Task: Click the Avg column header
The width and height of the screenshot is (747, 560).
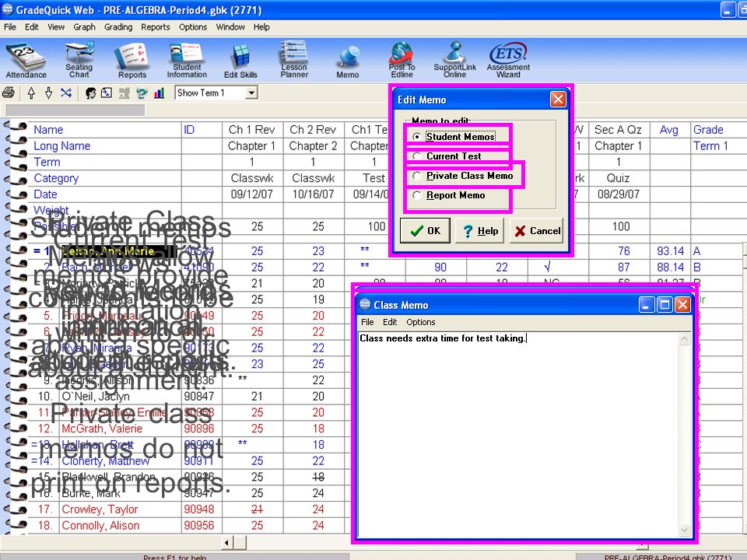Action: coord(669,130)
